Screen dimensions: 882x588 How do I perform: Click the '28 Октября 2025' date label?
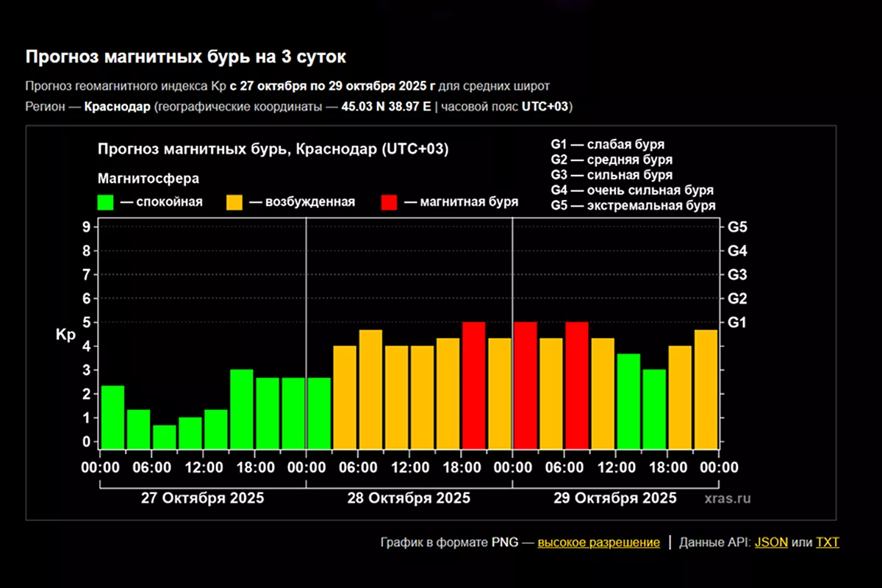409,498
